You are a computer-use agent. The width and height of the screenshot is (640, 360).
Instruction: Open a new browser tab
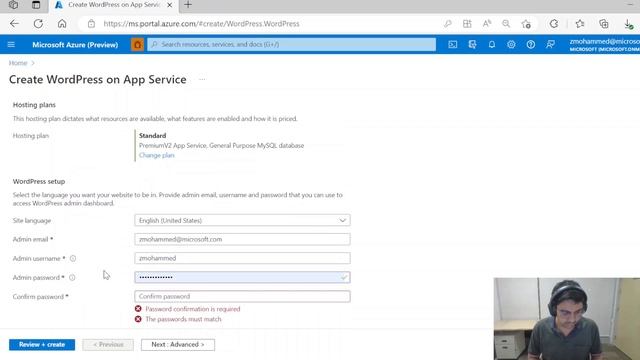coord(188,5)
